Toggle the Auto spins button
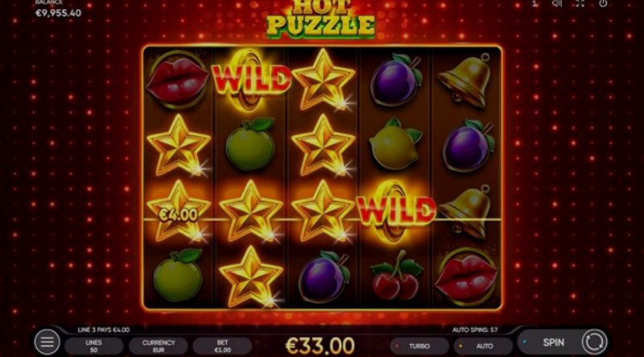 pyautogui.click(x=484, y=346)
